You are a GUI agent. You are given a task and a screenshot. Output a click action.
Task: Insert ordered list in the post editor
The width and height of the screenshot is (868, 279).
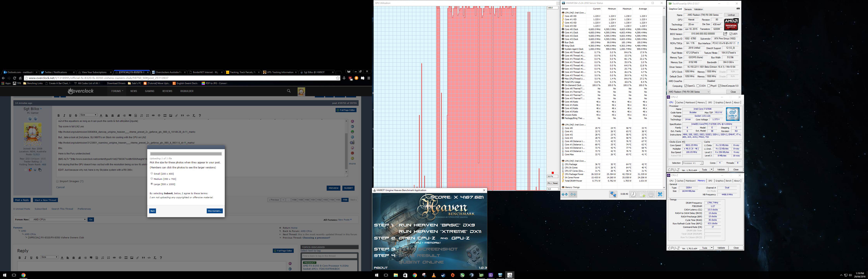[141, 116]
